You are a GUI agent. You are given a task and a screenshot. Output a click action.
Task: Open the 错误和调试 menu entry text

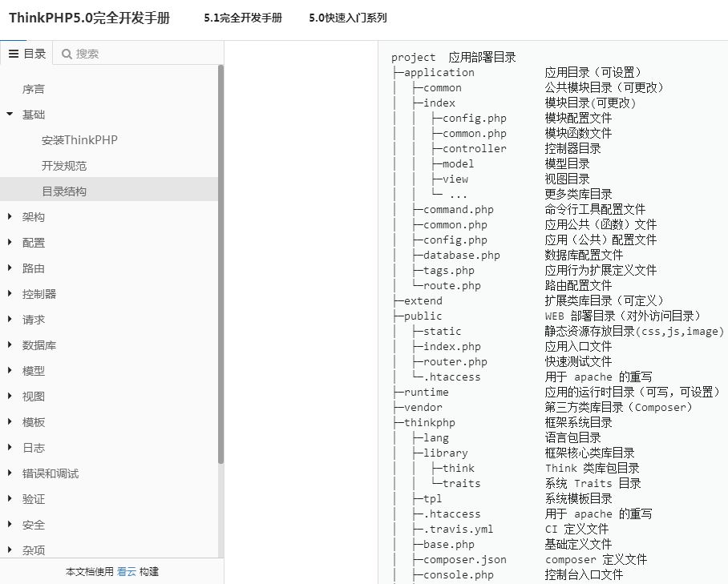pos(51,473)
